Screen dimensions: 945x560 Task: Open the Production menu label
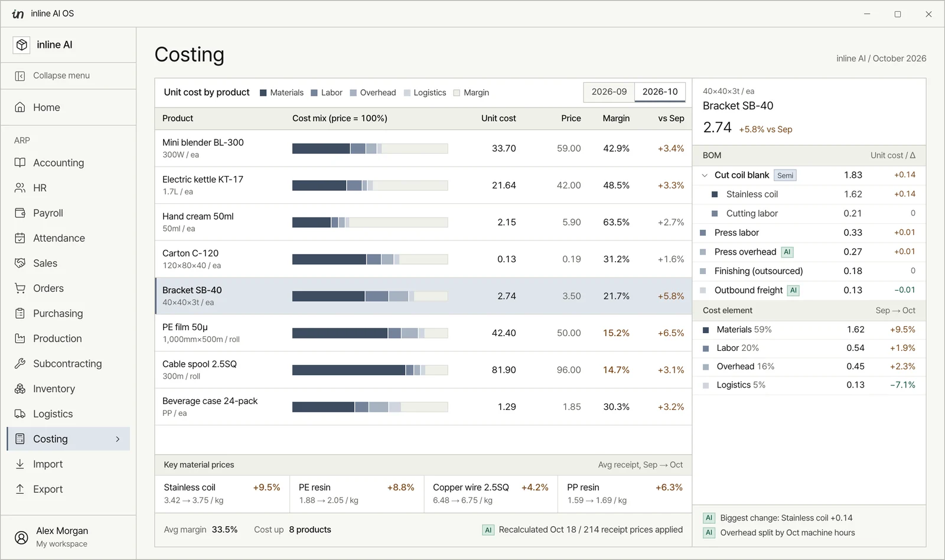57,338
